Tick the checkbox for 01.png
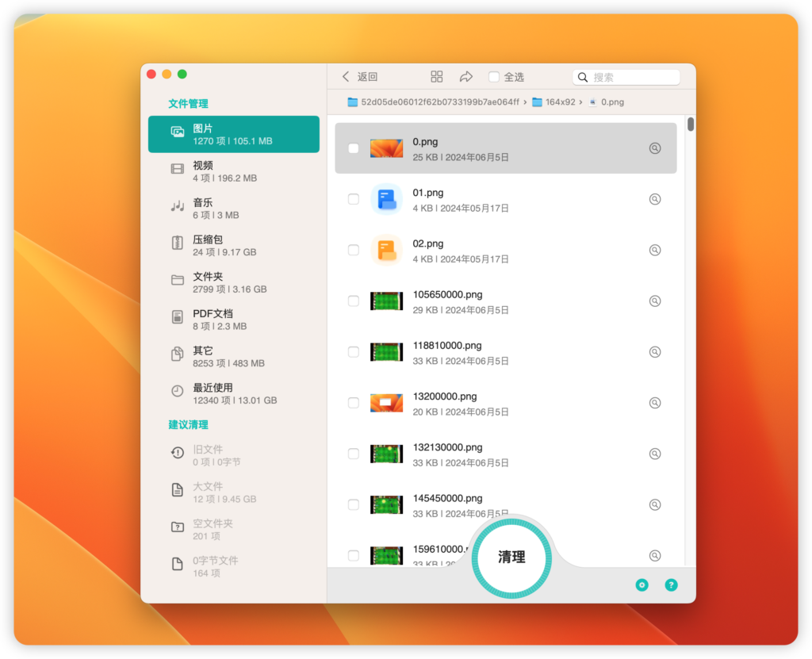The width and height of the screenshot is (812, 659). (x=353, y=199)
